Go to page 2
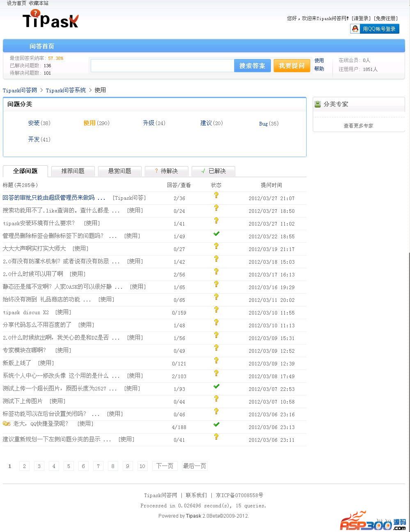 (x=24, y=466)
